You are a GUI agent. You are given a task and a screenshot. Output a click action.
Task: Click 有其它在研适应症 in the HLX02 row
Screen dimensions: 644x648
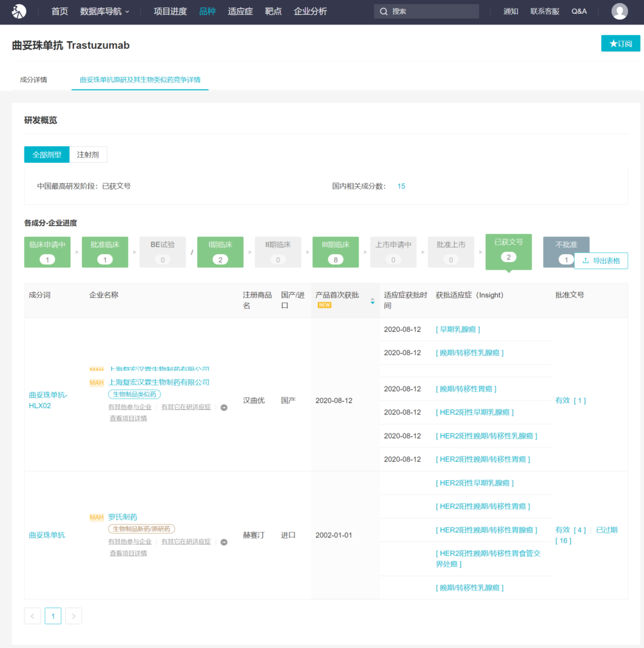click(186, 408)
